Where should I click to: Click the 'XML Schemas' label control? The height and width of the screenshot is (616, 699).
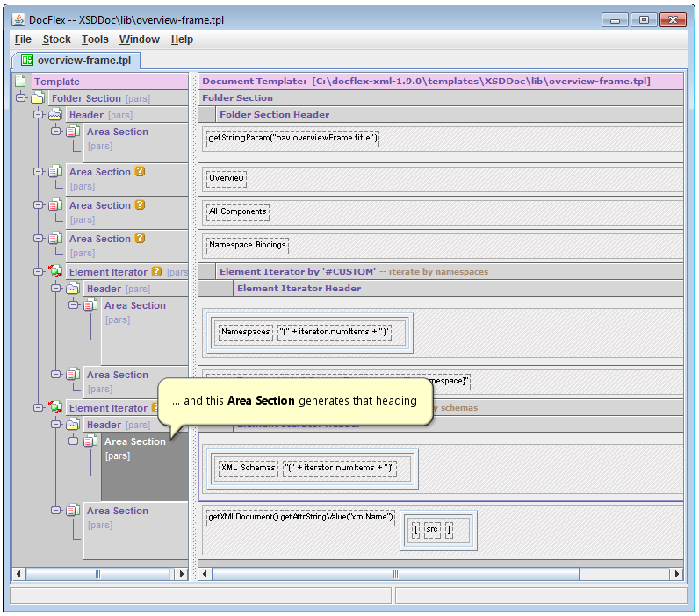click(x=247, y=468)
